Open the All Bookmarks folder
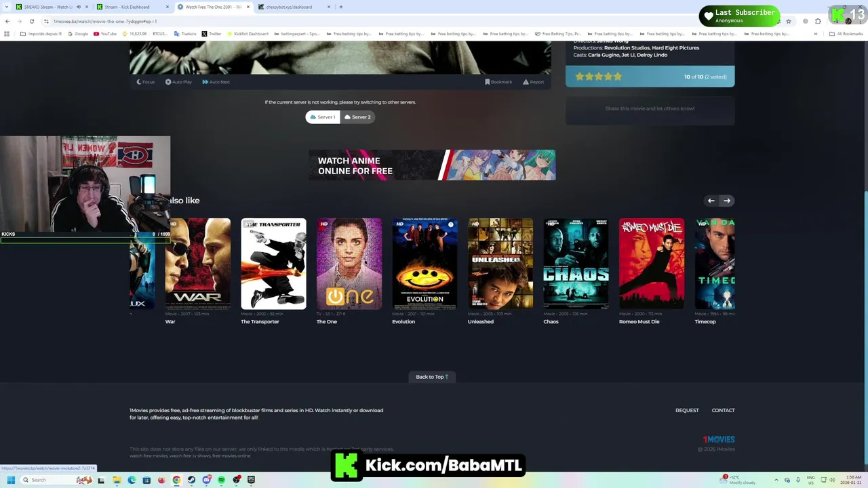The image size is (868, 488). [846, 34]
